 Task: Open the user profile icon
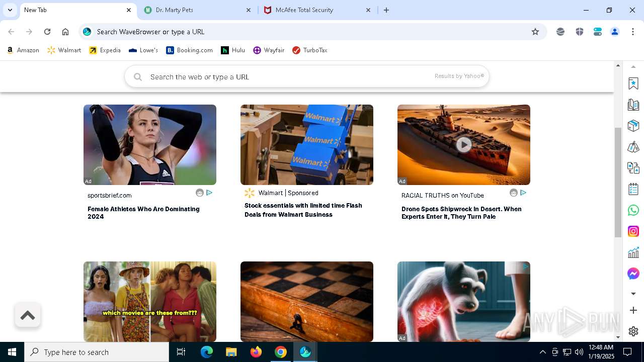[x=615, y=32]
